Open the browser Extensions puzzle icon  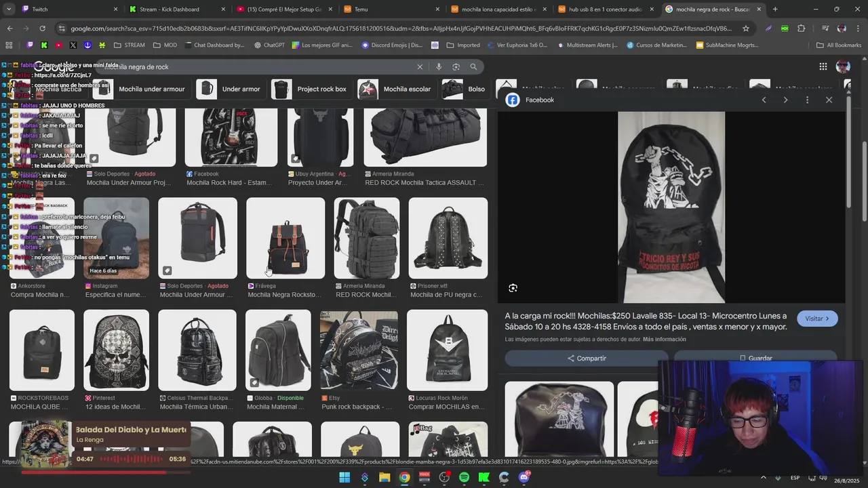pos(802,28)
